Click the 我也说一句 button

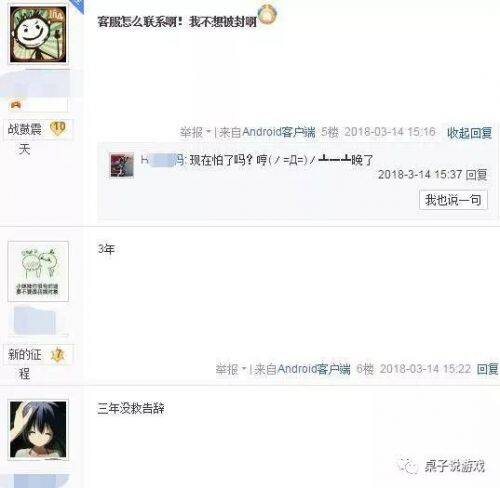click(453, 200)
